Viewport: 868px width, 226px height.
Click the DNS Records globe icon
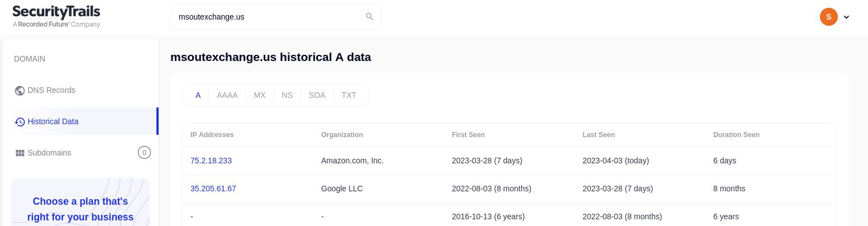click(20, 91)
